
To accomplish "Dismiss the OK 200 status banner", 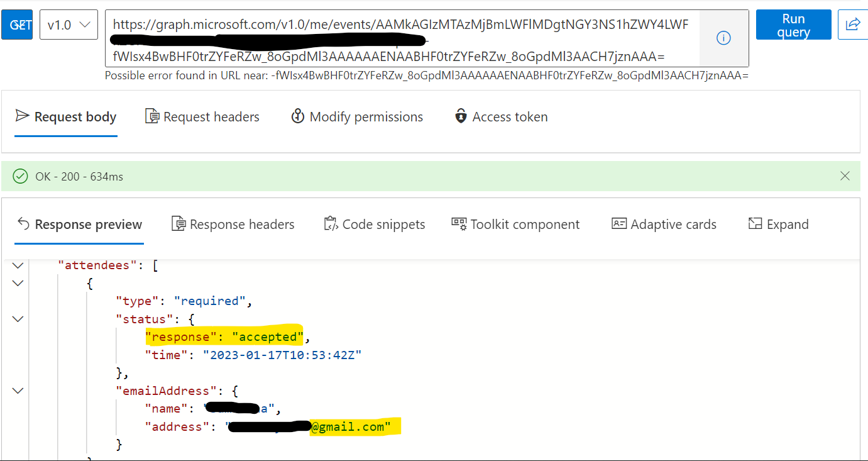I will pyautogui.click(x=845, y=176).
